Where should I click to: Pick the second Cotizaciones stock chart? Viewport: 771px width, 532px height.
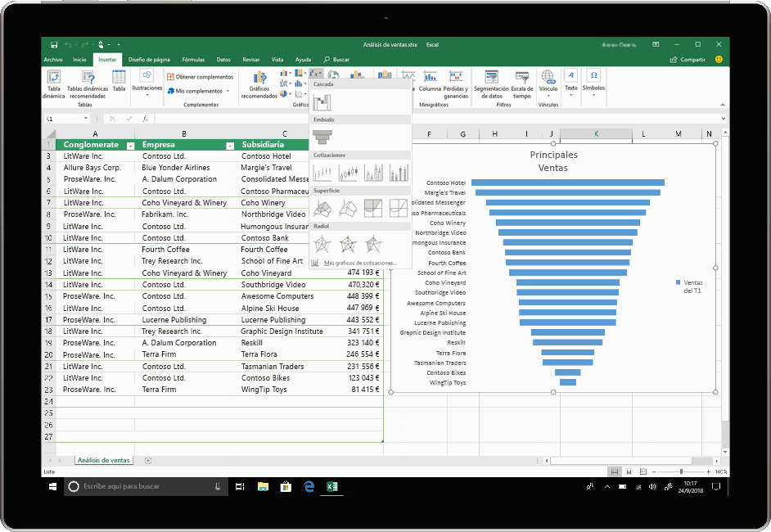(x=348, y=173)
